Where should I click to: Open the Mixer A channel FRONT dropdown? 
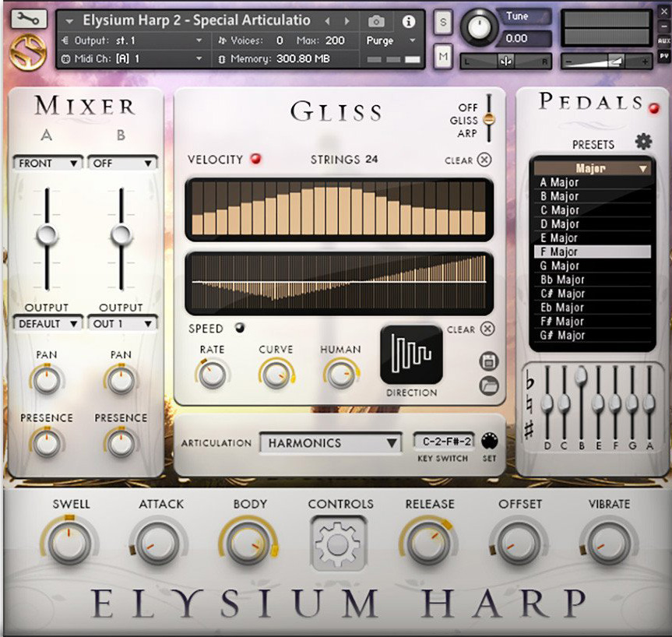(x=47, y=163)
